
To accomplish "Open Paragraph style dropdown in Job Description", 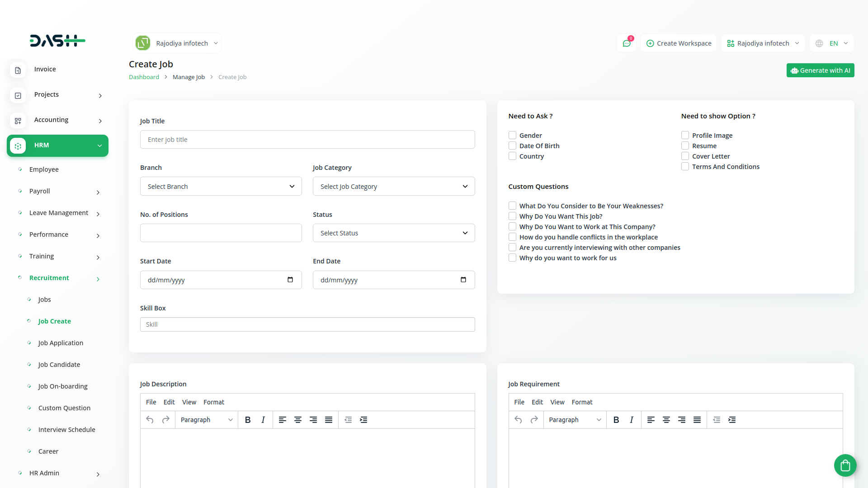I will point(207,420).
